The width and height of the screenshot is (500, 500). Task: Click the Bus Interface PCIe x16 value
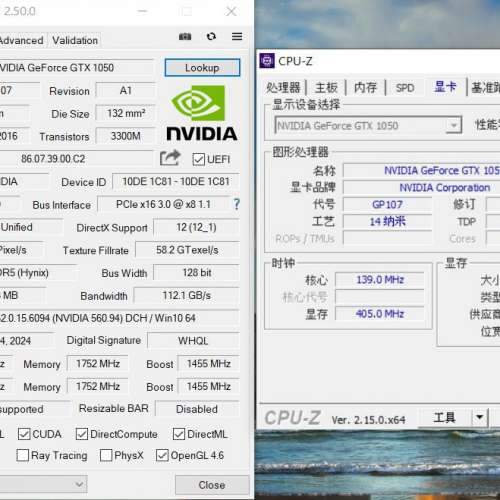click(163, 204)
